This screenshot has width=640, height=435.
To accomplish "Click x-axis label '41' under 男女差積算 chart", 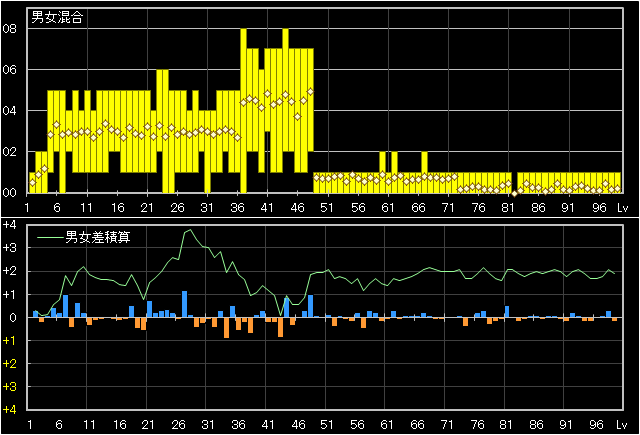I will 267,425.
